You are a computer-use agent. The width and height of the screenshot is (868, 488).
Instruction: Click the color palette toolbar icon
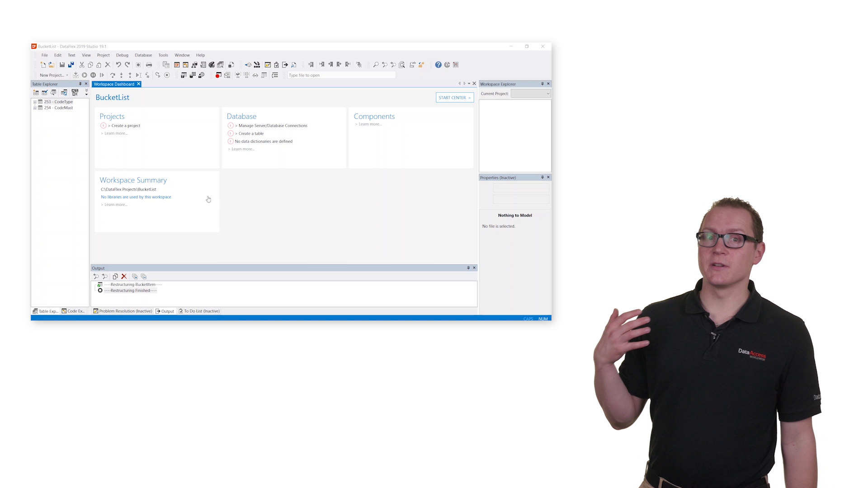(212, 65)
